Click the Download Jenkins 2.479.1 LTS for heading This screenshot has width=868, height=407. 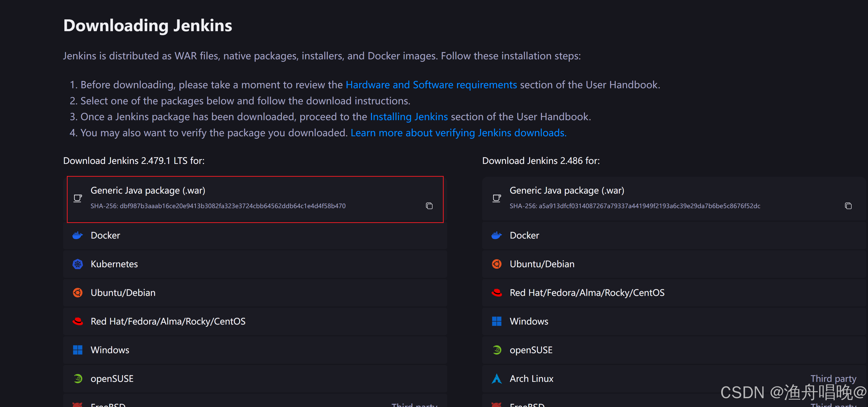134,161
